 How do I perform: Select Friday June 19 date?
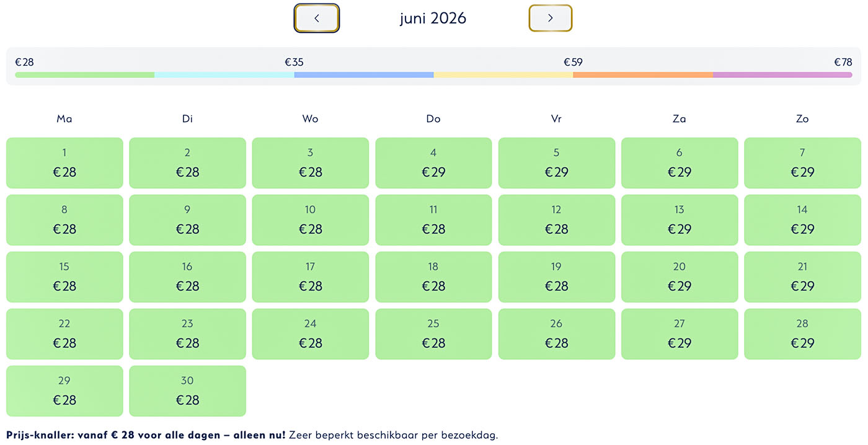click(x=556, y=277)
